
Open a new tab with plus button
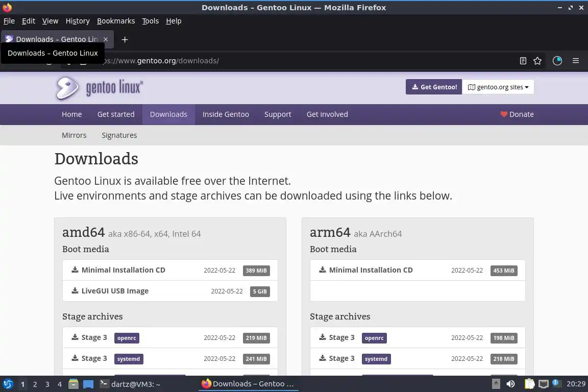pos(125,39)
